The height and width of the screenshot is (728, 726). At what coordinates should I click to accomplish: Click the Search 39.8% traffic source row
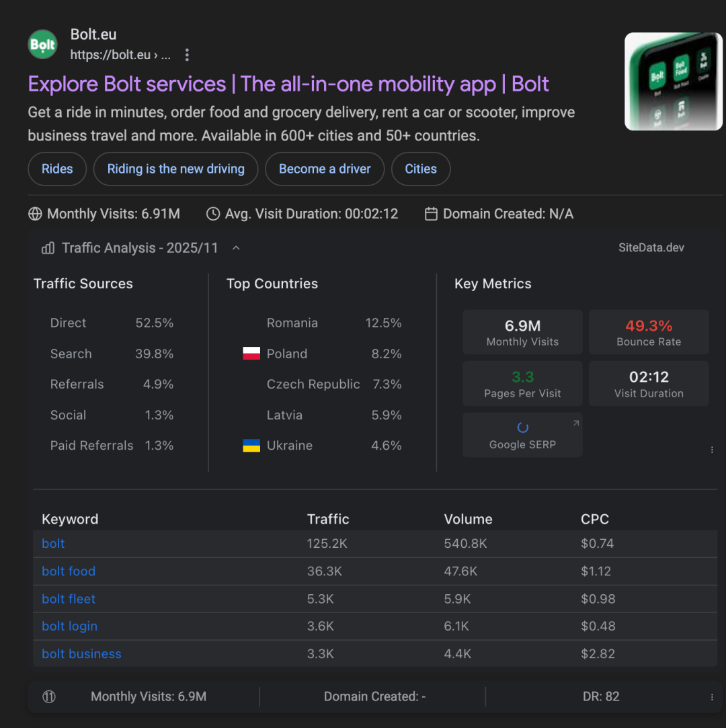pos(112,354)
